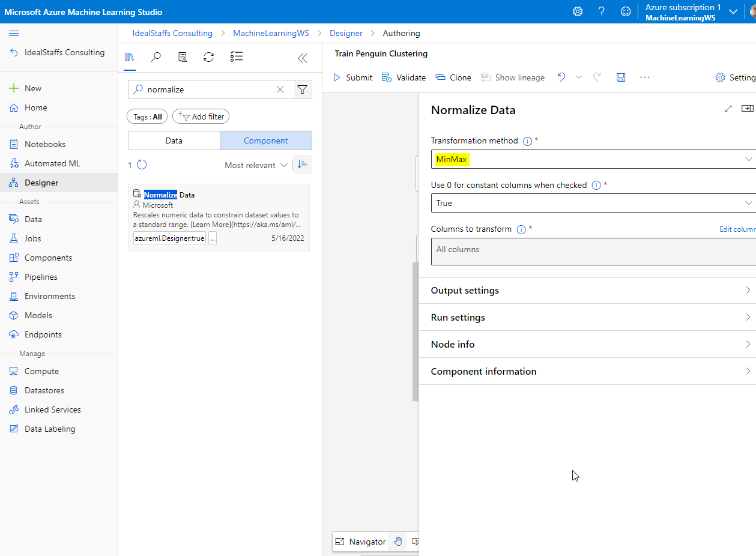Click the canvas vertical scrollbar
This screenshot has height=556, width=756.
(x=415, y=330)
